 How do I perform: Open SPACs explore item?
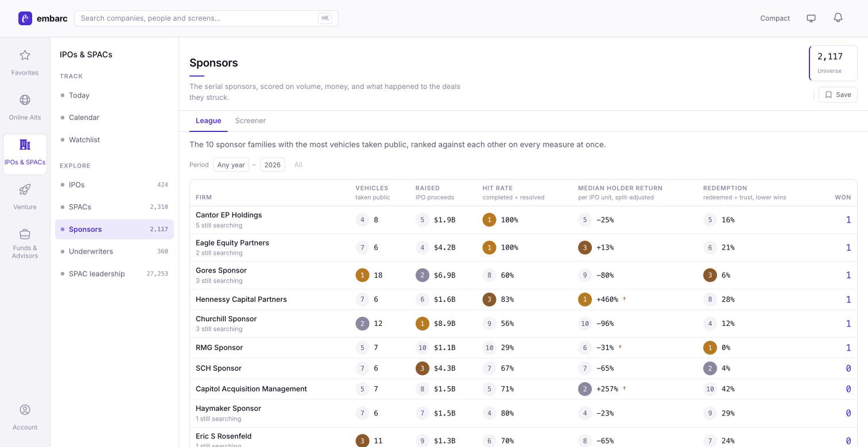click(114, 207)
